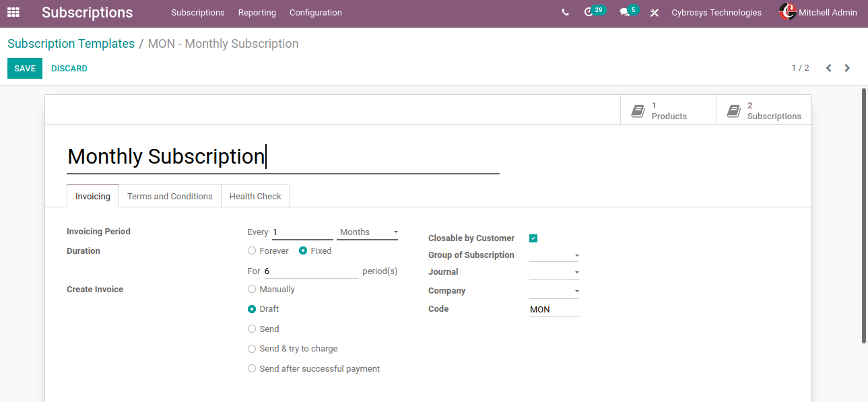Open the chat messages icon
This screenshot has height=402, width=868.
(x=625, y=13)
